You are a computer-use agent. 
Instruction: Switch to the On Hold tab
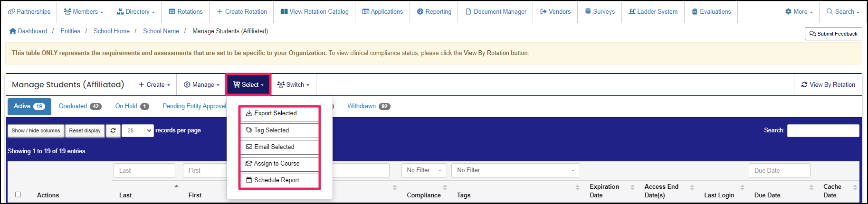132,106
